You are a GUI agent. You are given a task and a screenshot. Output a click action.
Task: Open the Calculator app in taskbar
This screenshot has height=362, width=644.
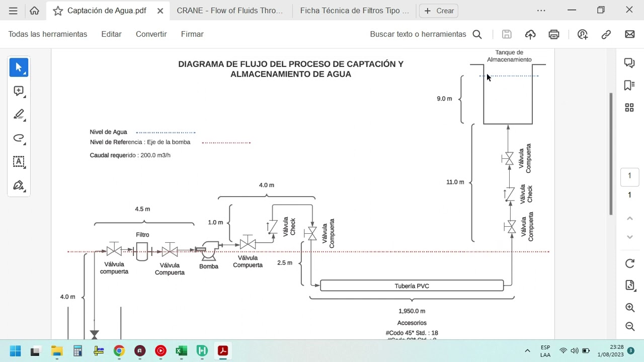coord(77,351)
